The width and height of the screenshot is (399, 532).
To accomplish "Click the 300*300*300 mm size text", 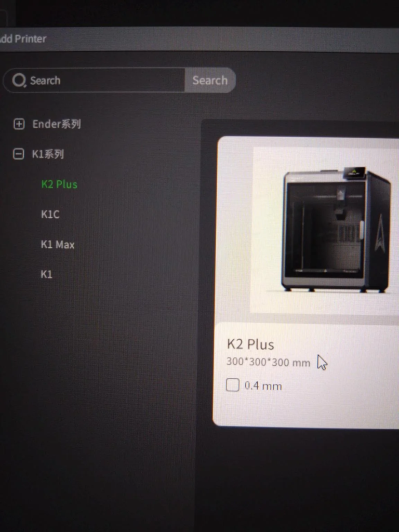I will click(269, 362).
